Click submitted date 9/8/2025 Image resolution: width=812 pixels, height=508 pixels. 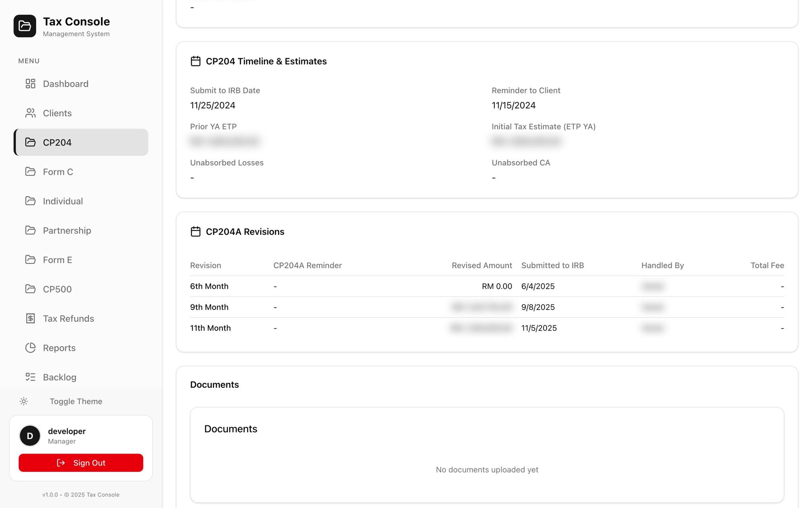538,307
